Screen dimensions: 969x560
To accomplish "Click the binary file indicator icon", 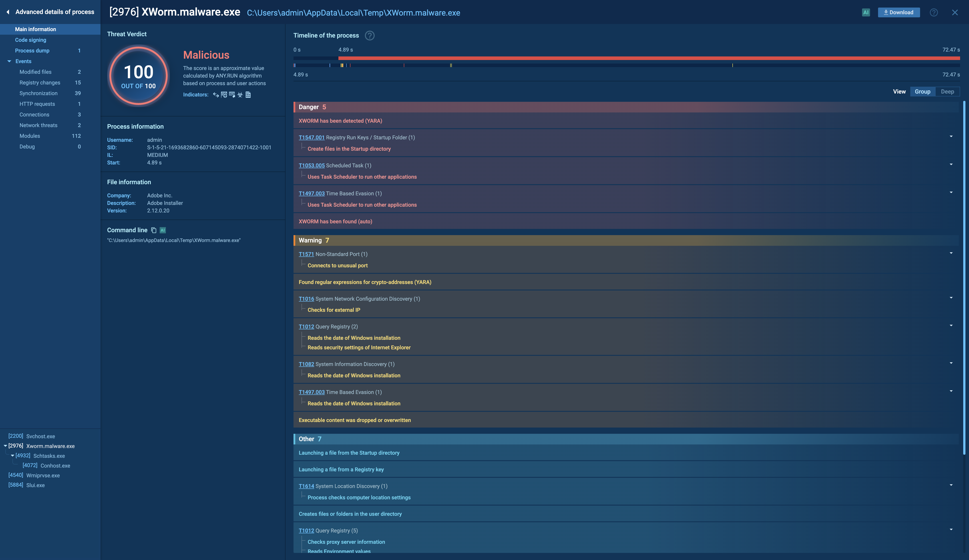I will [x=248, y=94].
